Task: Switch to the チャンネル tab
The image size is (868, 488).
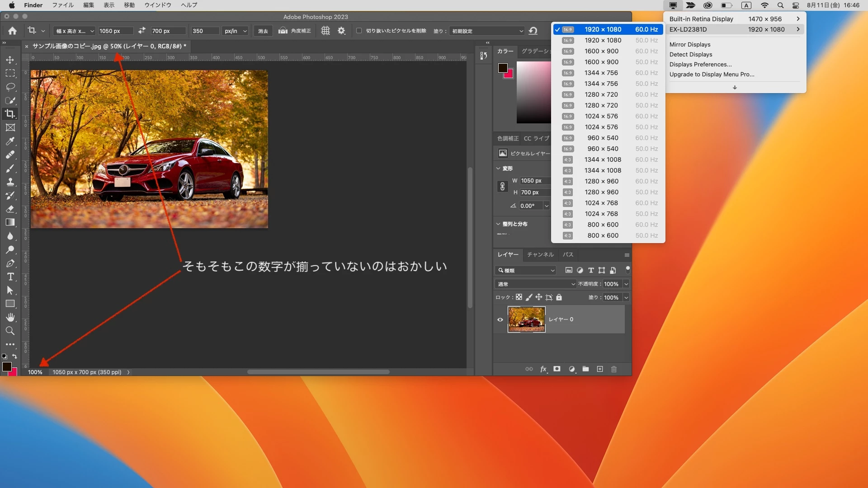Action: [540, 254]
